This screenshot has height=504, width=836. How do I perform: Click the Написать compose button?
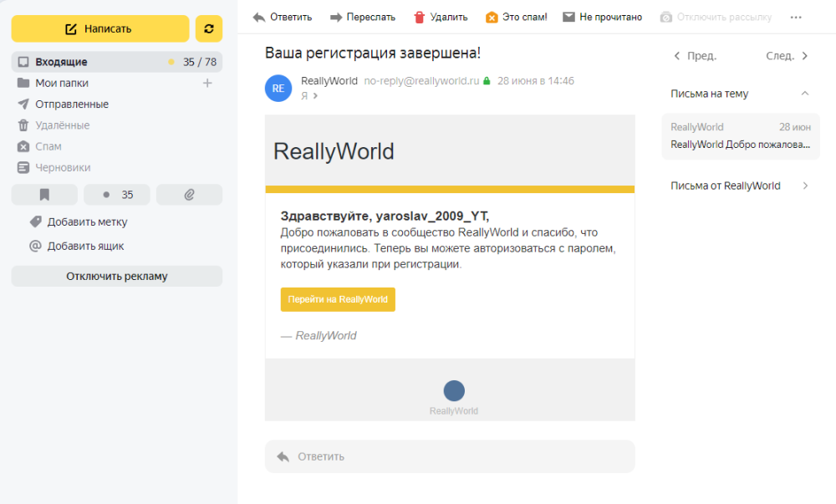tap(100, 28)
